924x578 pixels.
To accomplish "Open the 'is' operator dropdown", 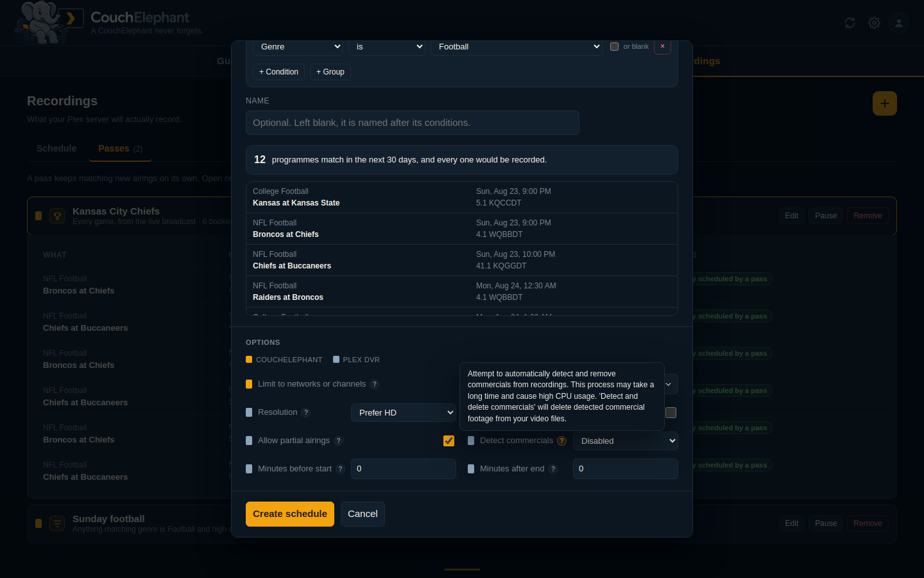I will 387,47.
